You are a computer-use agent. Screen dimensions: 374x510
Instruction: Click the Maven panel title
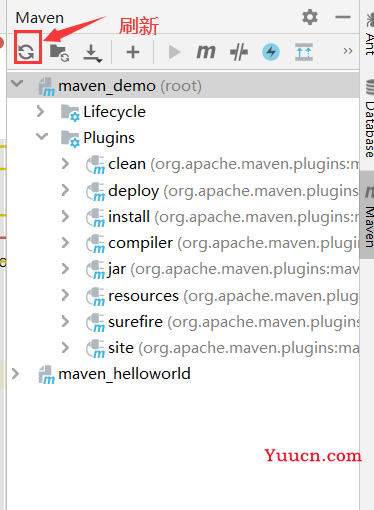click(x=40, y=18)
